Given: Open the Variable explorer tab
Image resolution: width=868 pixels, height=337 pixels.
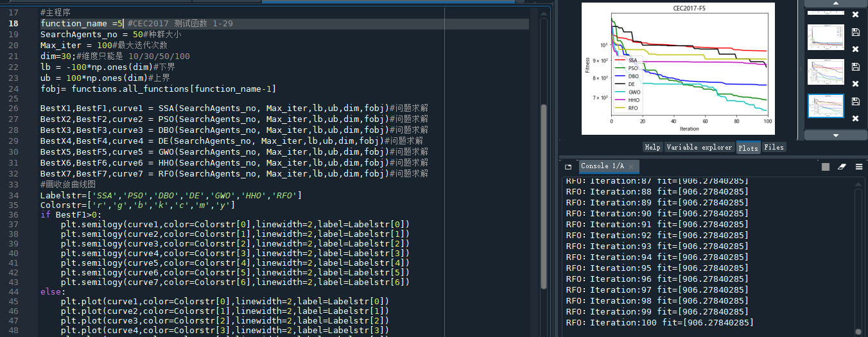Looking at the screenshot, I should tap(699, 147).
